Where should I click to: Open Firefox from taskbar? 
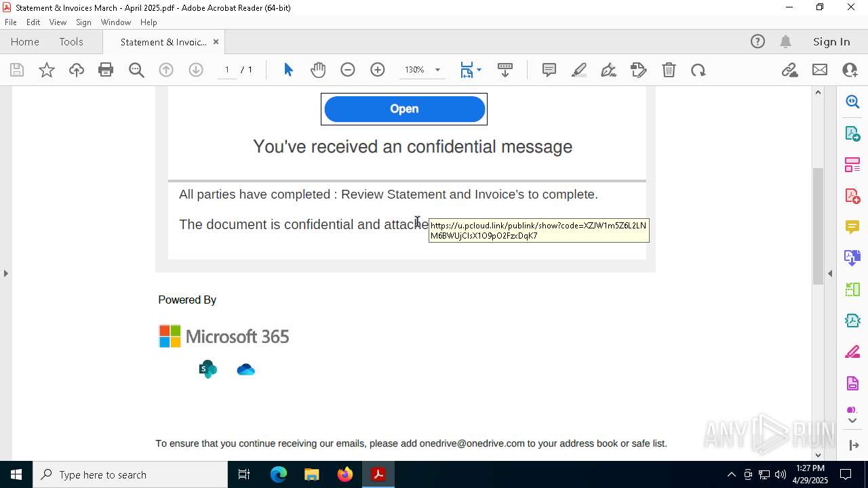pyautogui.click(x=345, y=474)
